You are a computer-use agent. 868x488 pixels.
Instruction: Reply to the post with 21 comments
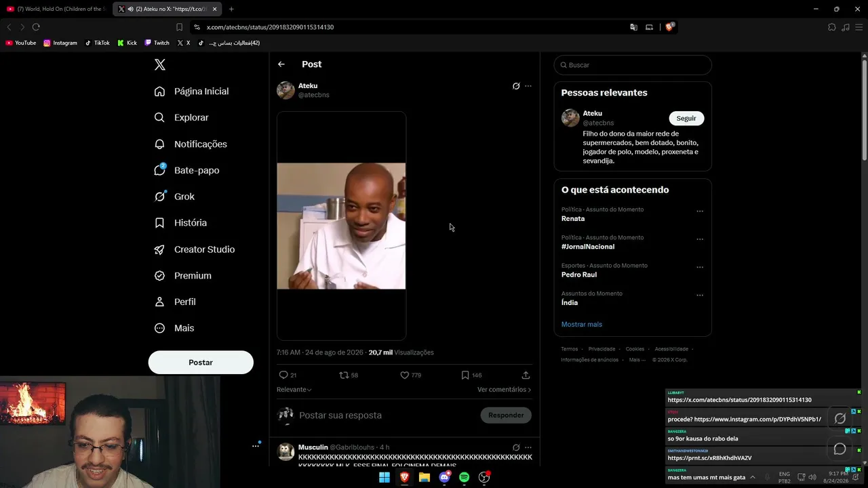coord(288,375)
